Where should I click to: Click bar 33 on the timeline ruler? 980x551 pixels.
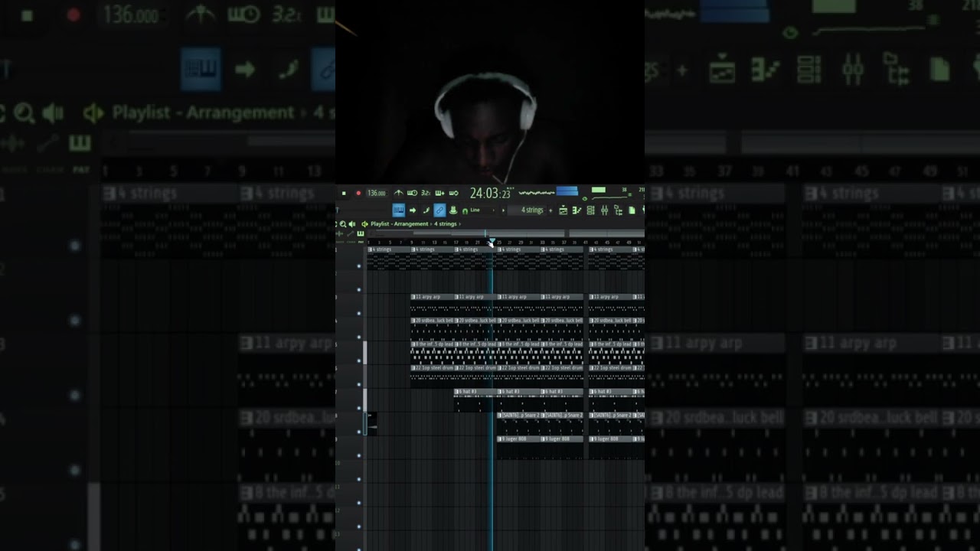542,243
